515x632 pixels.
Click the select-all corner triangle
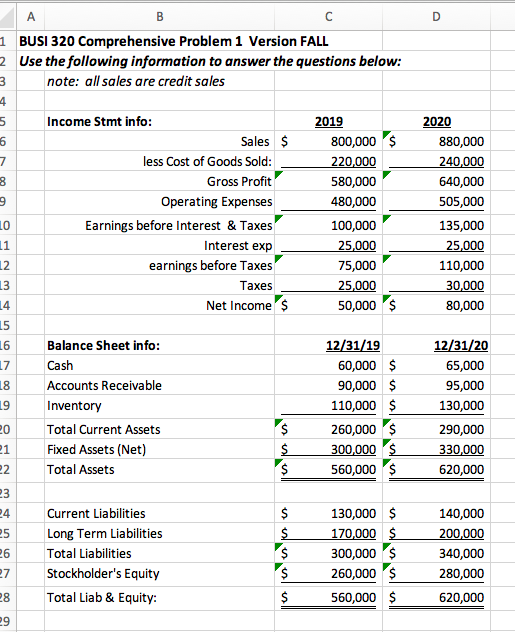click(8, 17)
